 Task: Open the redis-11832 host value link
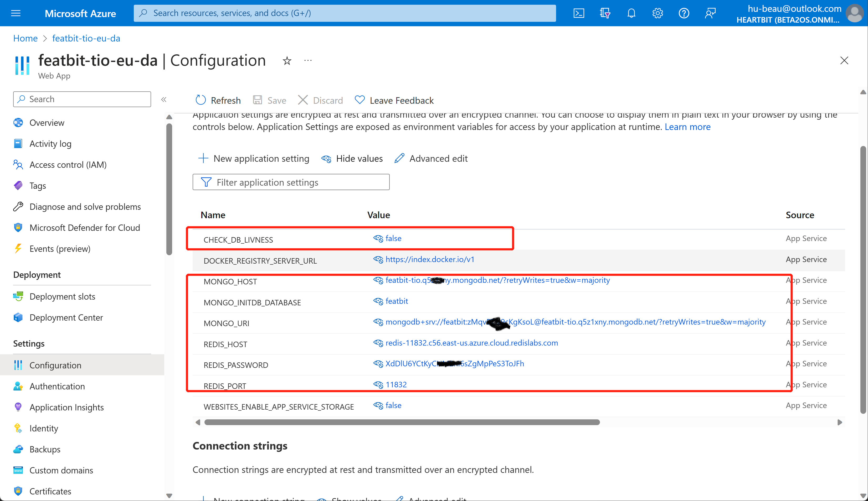(472, 343)
